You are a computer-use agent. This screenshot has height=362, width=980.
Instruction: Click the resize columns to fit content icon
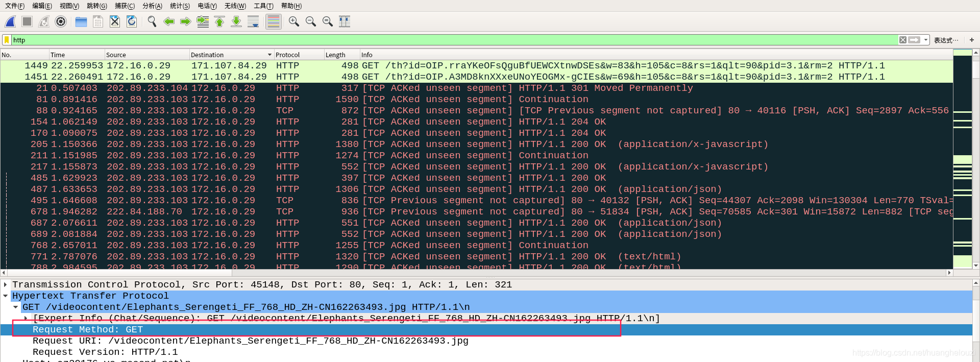[x=345, y=21]
